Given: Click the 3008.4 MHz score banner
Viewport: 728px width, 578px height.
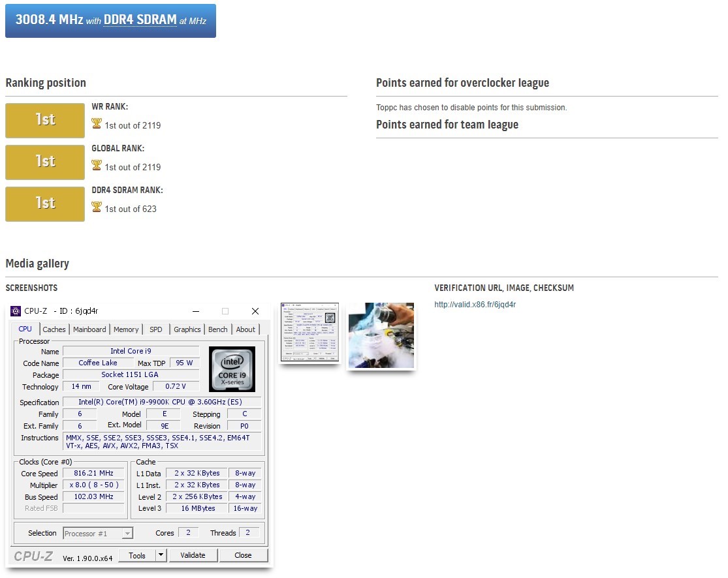Looking at the screenshot, I should (110, 20).
